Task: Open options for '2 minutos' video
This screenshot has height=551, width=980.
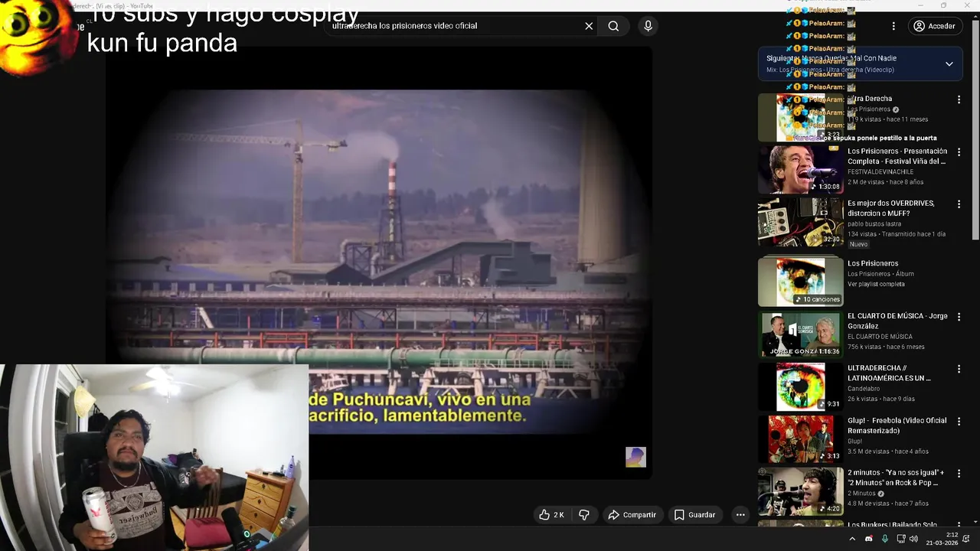Action: click(959, 474)
